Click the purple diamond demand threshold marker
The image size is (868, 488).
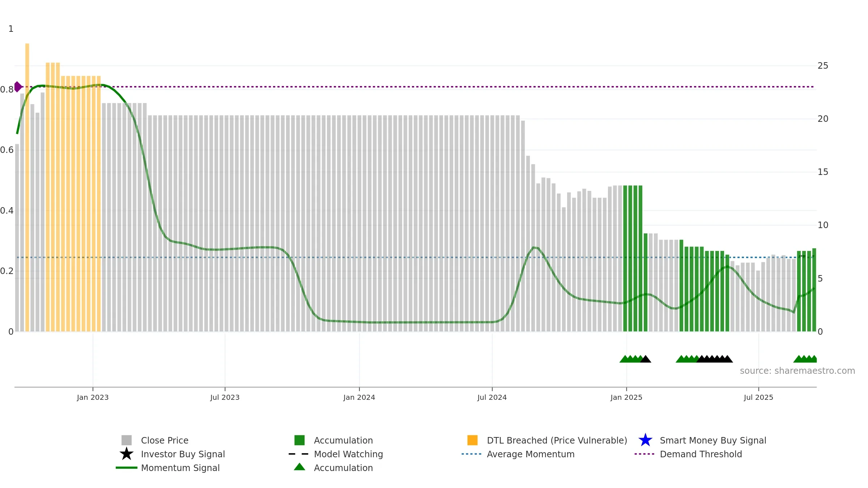coord(18,87)
